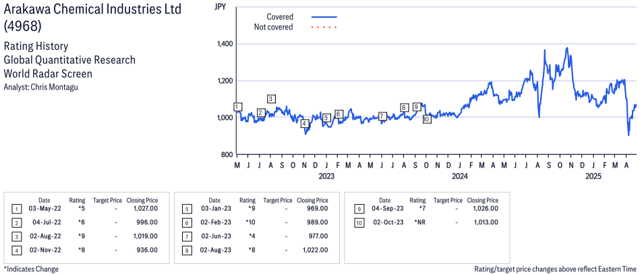The image size is (644, 274).
Task: Select the date 02-Nov-22
Action: click(44, 250)
